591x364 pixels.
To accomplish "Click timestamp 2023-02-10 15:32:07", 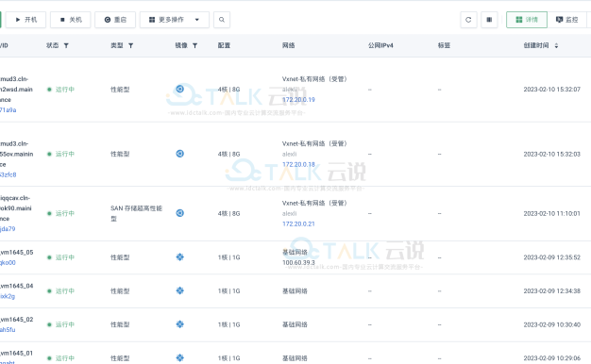I will [x=551, y=90].
